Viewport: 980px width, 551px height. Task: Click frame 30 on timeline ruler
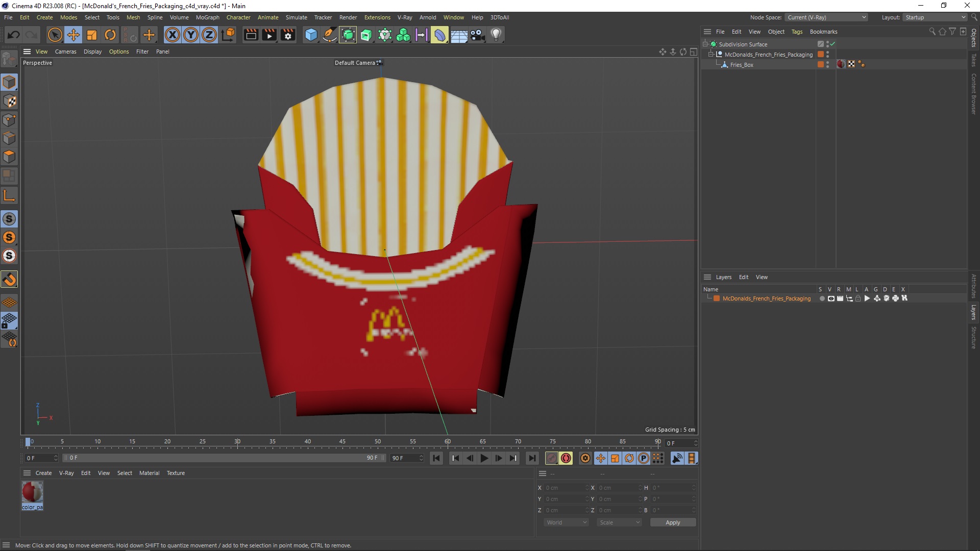coord(237,442)
